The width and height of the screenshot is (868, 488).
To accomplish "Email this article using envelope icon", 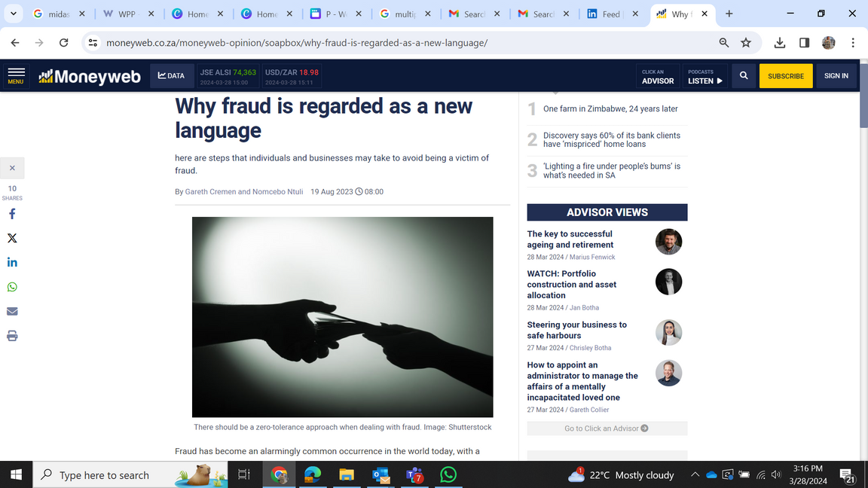I will pyautogui.click(x=12, y=312).
